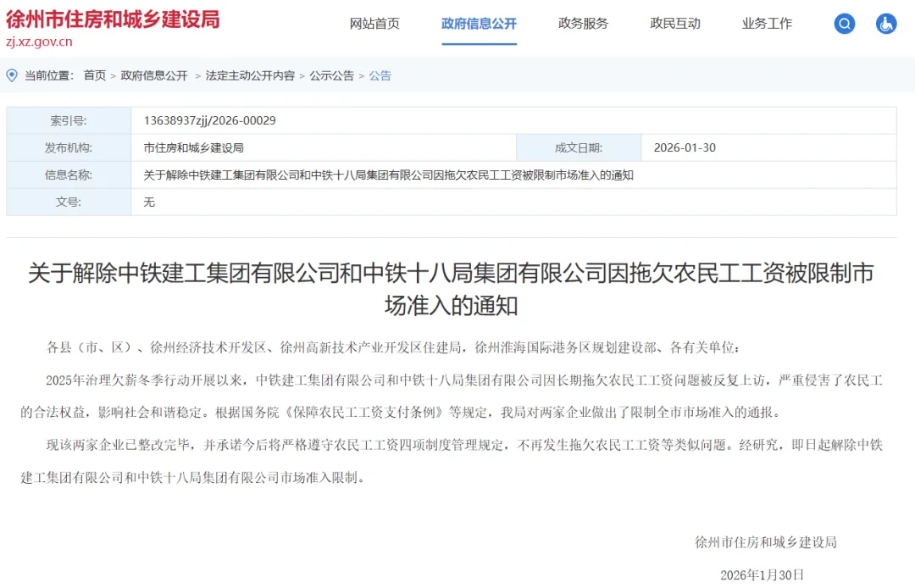Click the notice title in the 信息名称 row
Screen dimensions: 915x588
388,175
